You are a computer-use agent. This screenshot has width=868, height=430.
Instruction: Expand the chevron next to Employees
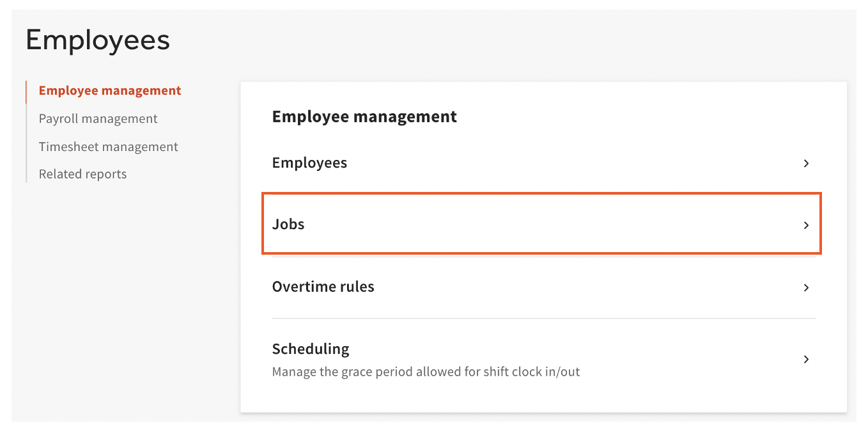[806, 163]
